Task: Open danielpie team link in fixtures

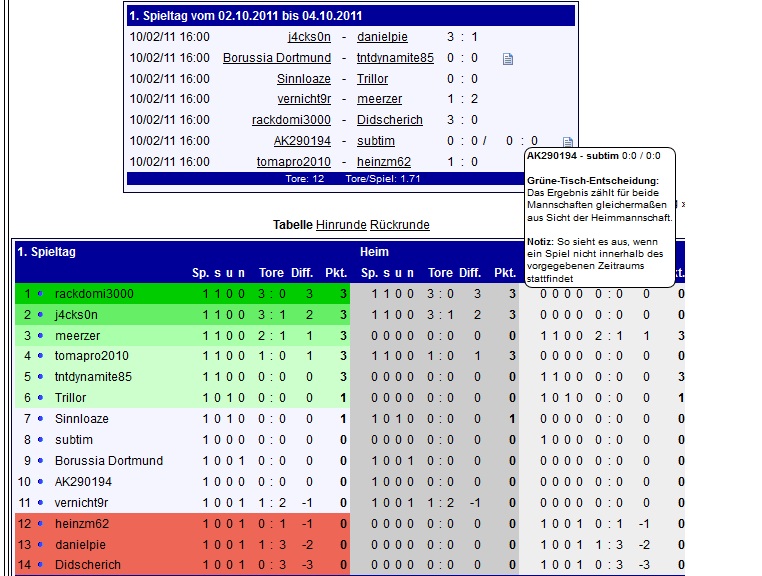Action: pos(382,37)
